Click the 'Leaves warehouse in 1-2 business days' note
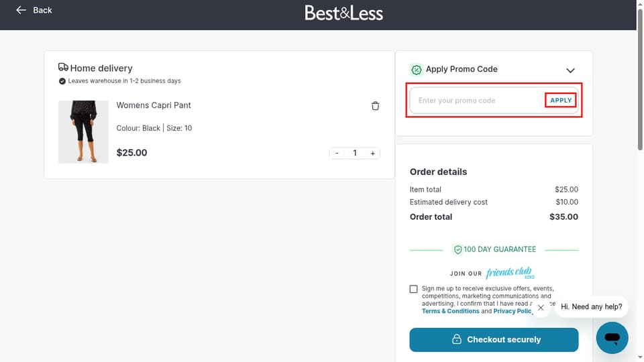644x362 pixels. point(124,81)
